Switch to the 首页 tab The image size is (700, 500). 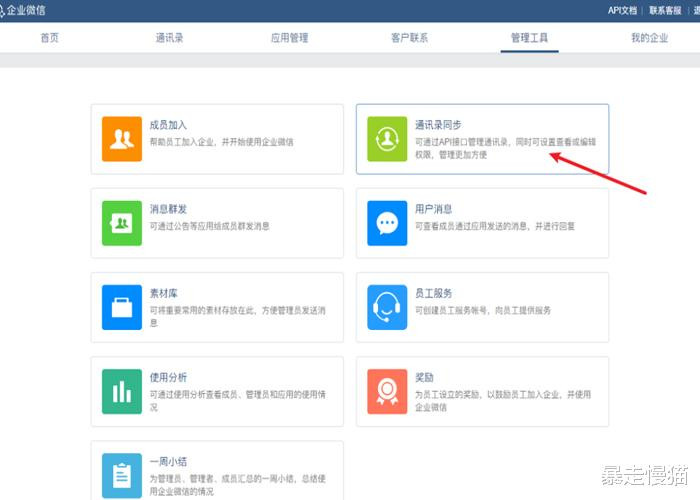(50, 38)
